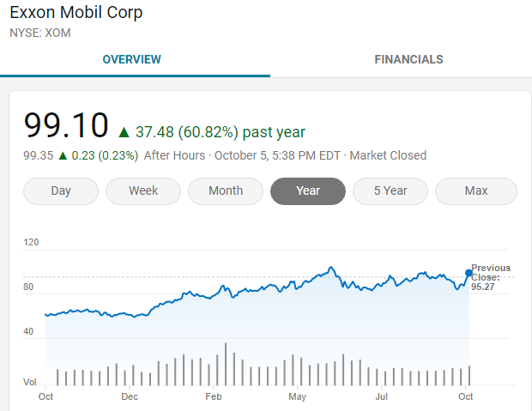Viewport: 532px width, 411px height.
Task: Switch to the Overview tab
Action: point(131,59)
